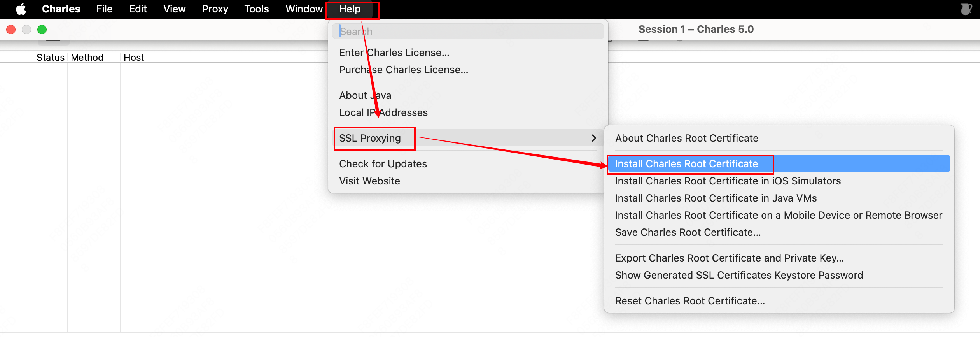Open the View menu
Viewport: 980px width, 337px height.
point(174,9)
